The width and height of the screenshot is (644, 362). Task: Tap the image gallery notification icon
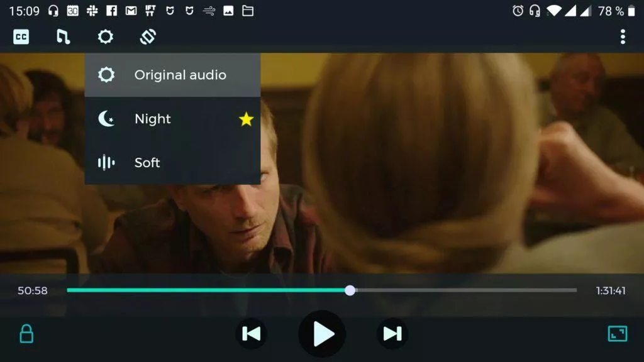[x=228, y=11]
